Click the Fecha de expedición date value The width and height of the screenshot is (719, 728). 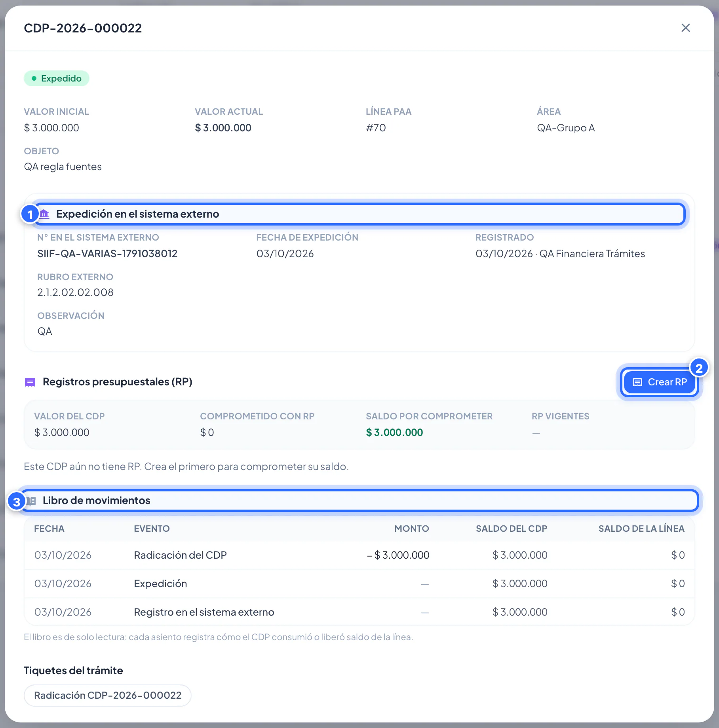285,254
